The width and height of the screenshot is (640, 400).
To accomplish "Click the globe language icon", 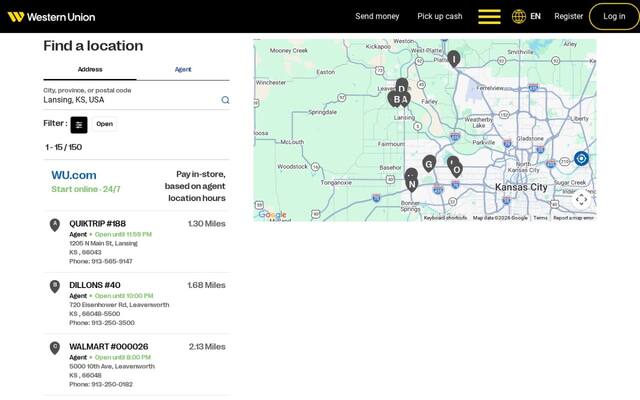I will 519,16.
